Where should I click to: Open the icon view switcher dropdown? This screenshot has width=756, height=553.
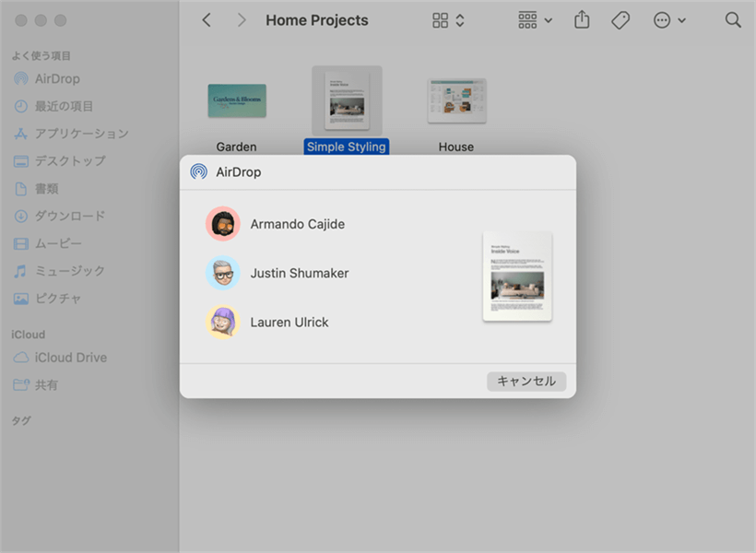pyautogui.click(x=449, y=20)
